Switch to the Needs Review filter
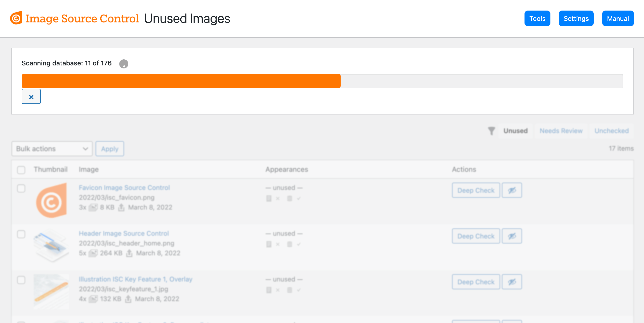 pos(561,131)
